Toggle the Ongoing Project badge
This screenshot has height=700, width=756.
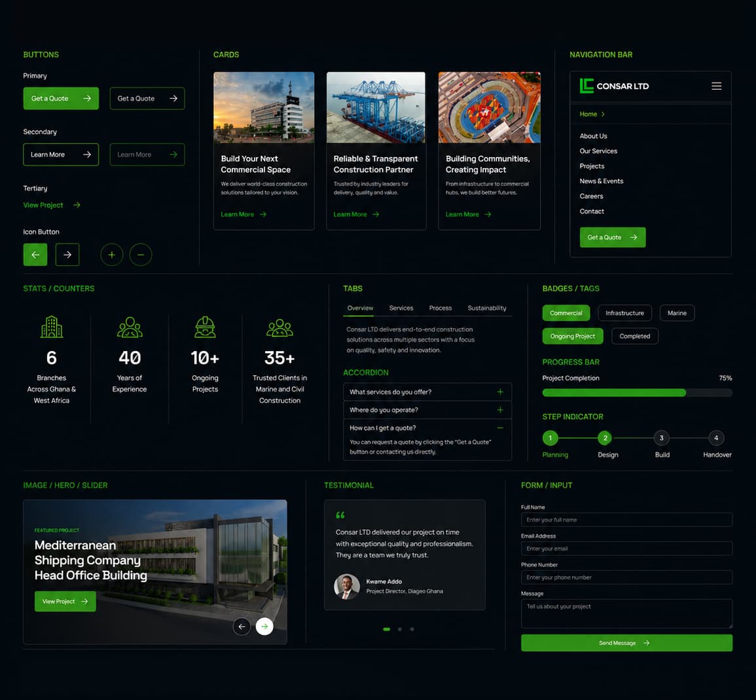click(x=572, y=337)
